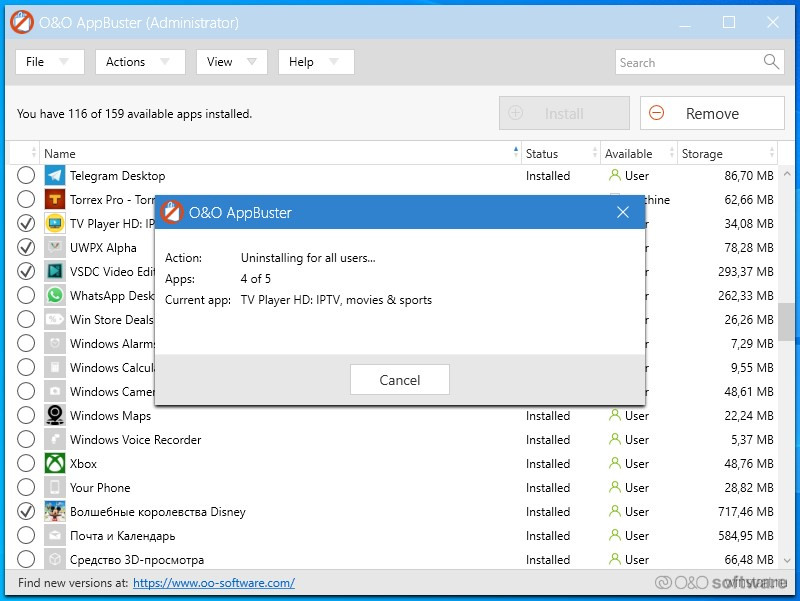The image size is (800, 601).
Task: Click the WhatsApp Desktop app icon
Action: click(55, 295)
